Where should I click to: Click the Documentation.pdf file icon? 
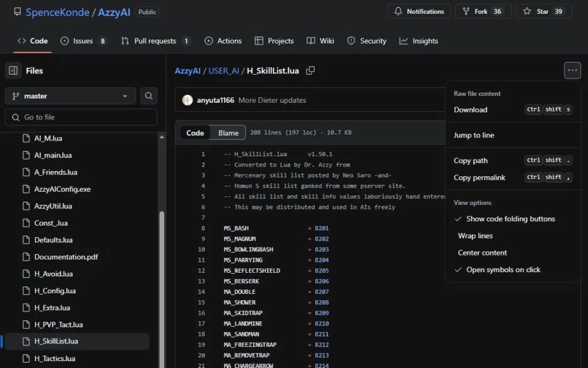26,257
